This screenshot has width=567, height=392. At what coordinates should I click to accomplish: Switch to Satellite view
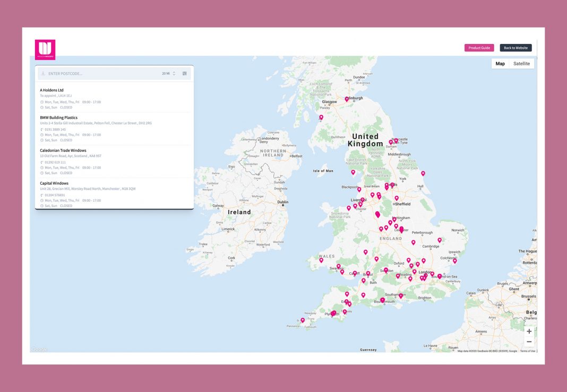tap(521, 64)
